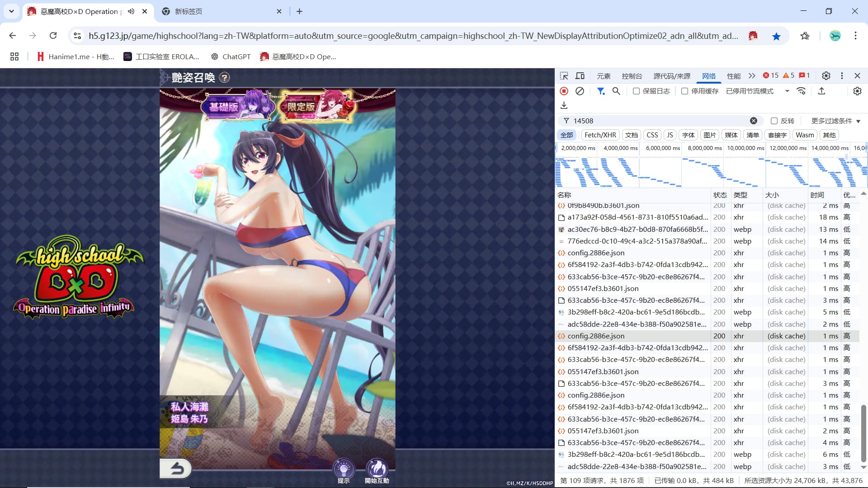Click the 開始互動 flame icon

(377, 471)
